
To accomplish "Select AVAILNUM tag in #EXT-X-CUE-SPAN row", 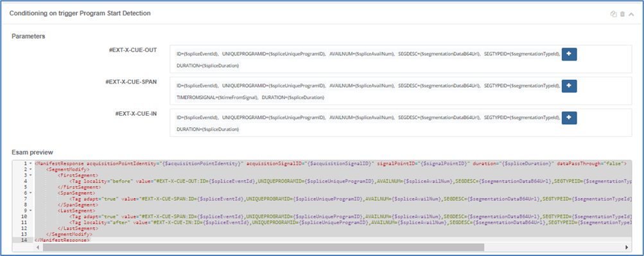I will coord(362,86).
